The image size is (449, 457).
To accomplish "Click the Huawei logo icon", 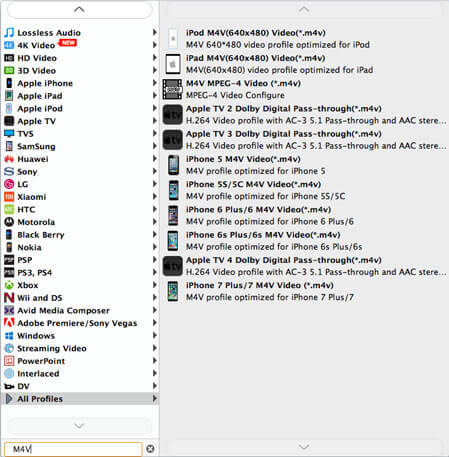I will pos(9,159).
